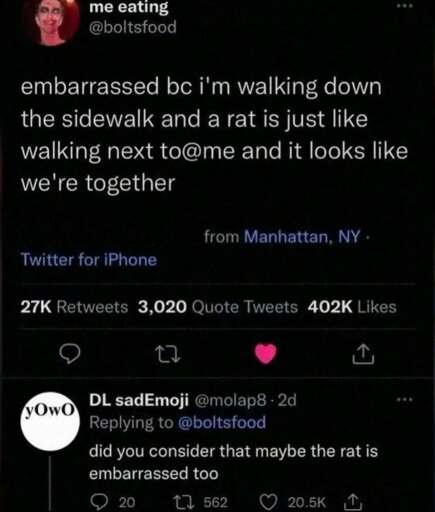Open more options on DL sadEmoji reply
The width and height of the screenshot is (435, 512).
(x=405, y=399)
